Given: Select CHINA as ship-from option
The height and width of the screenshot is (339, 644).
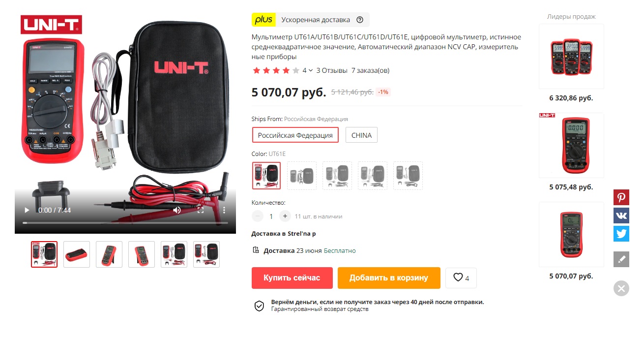Looking at the screenshot, I should [x=361, y=135].
